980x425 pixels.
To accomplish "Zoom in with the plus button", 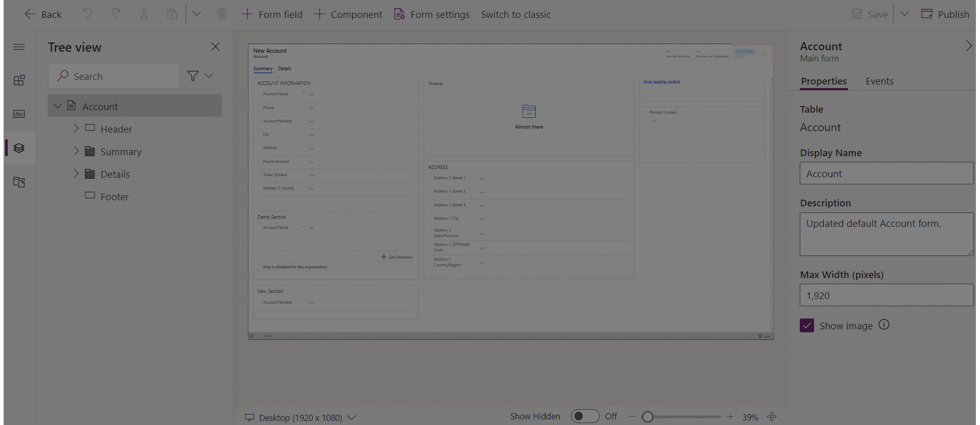I will tap(730, 417).
